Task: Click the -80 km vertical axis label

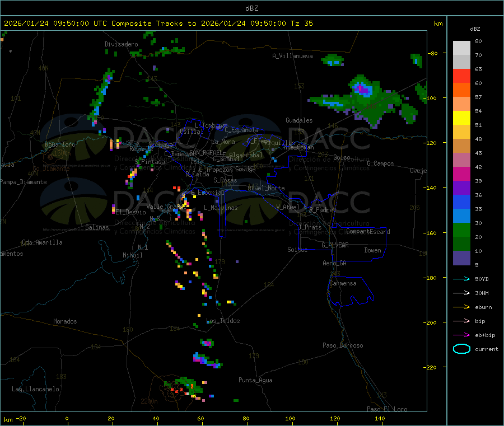Action: [x=432, y=53]
